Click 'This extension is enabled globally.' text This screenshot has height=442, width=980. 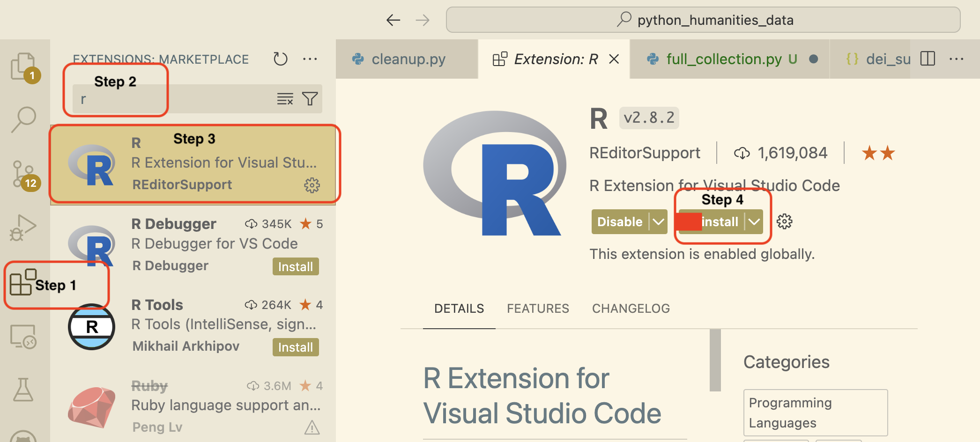(x=702, y=254)
